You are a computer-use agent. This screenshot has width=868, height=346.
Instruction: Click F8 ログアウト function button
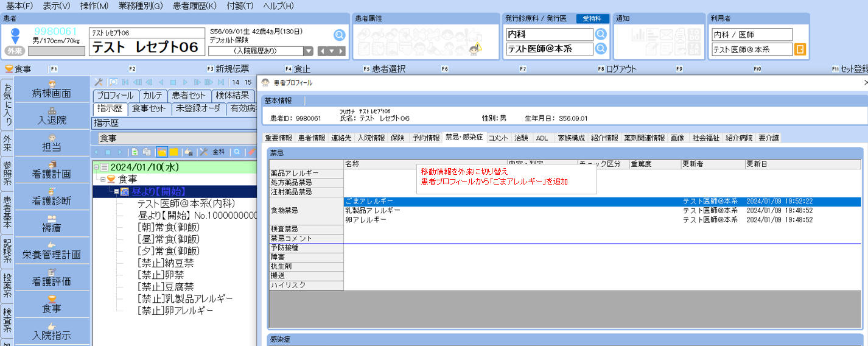(x=617, y=69)
